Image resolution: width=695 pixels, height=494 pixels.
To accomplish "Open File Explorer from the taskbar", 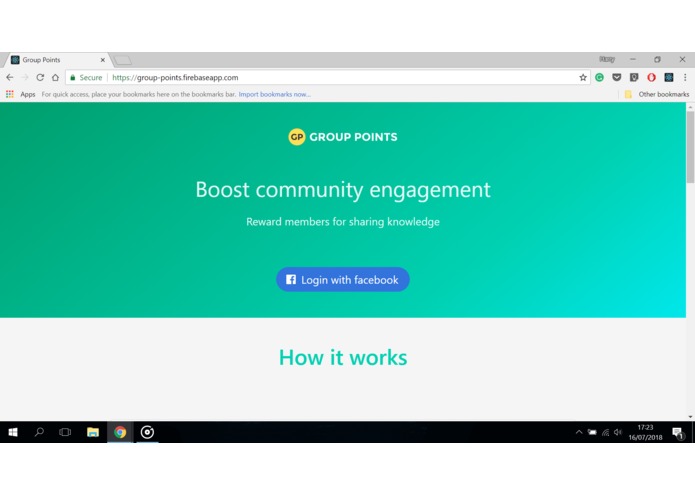I will [x=93, y=432].
